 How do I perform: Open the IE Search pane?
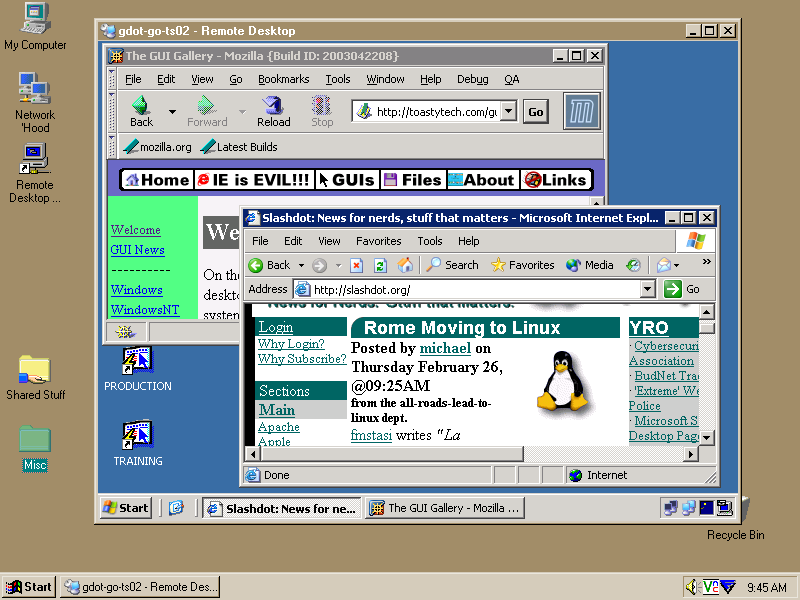[x=453, y=265]
